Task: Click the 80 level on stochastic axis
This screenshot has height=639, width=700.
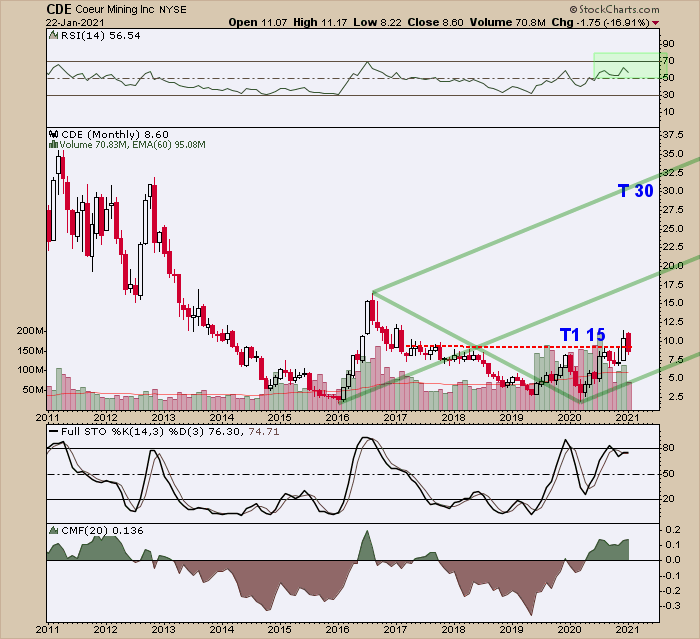Action: pos(669,448)
